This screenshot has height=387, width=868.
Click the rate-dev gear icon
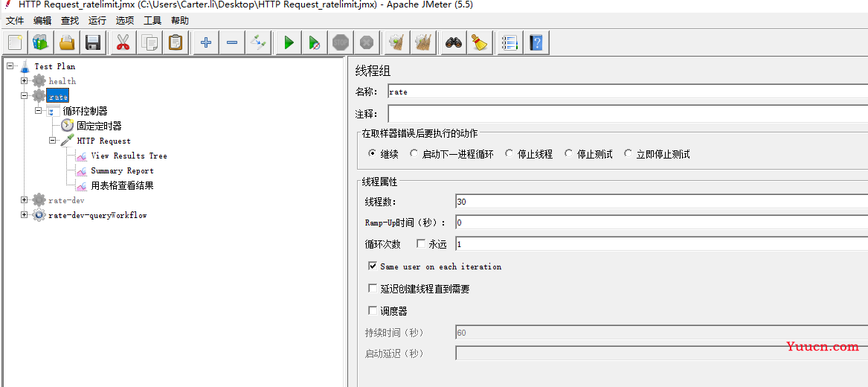(x=39, y=200)
